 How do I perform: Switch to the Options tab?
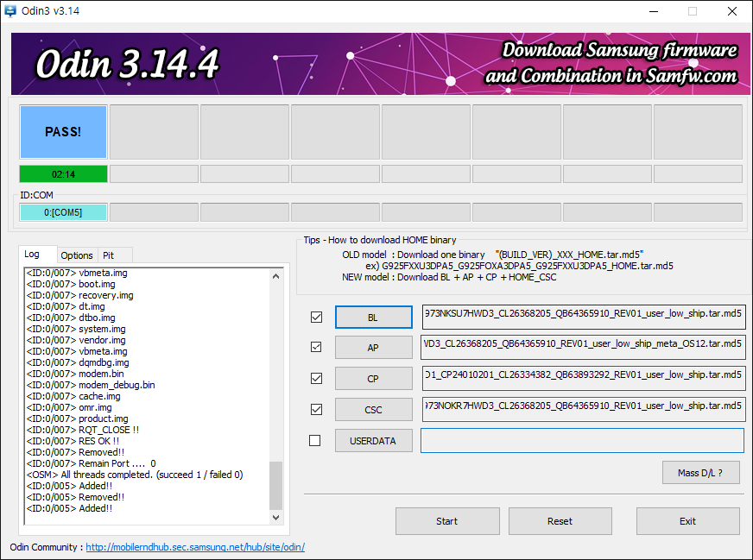click(77, 255)
